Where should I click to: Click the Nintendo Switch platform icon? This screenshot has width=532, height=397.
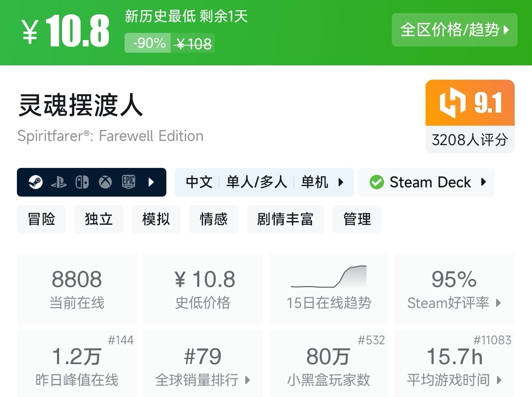pyautogui.click(x=82, y=182)
